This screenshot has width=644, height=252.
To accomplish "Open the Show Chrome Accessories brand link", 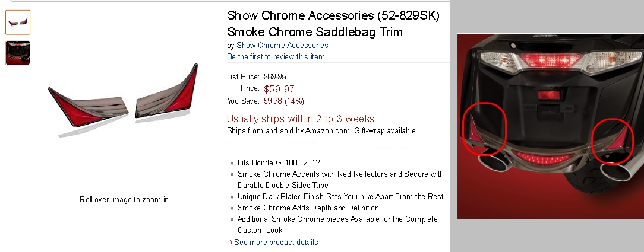I will 282,45.
